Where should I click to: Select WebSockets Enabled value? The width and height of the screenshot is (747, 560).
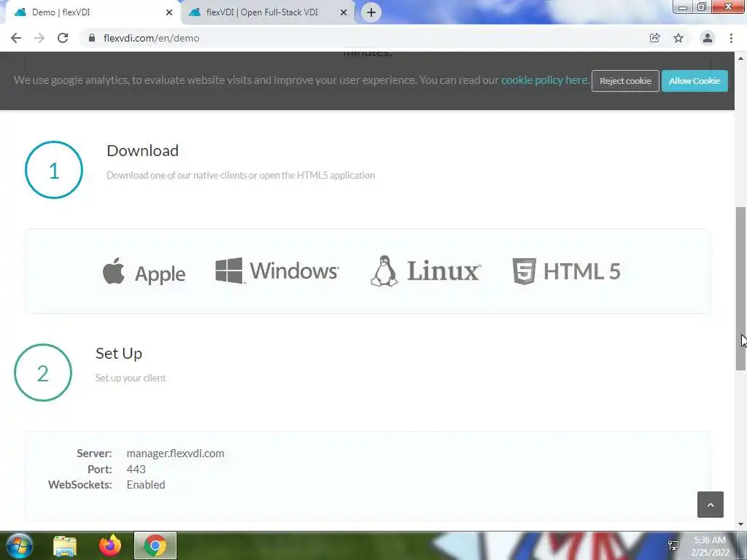[x=146, y=485]
